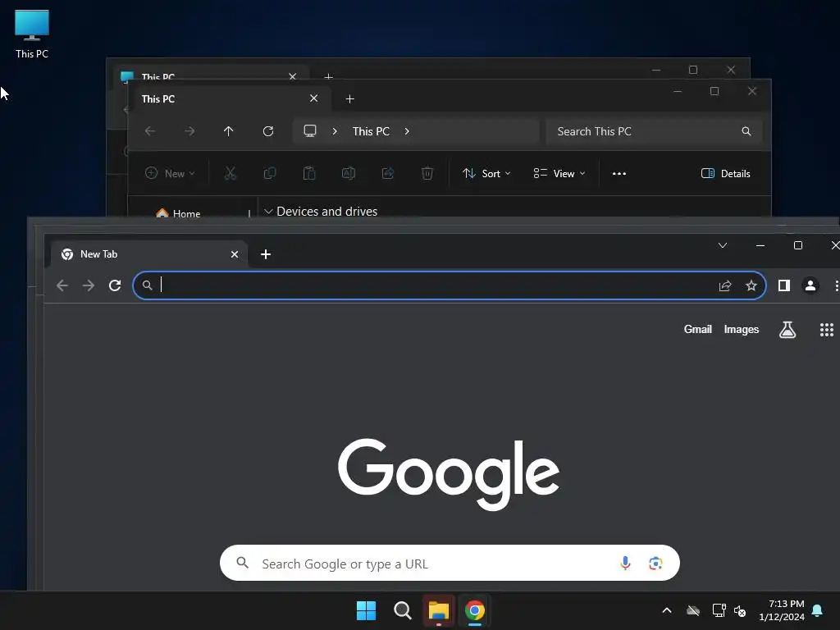Click the Share icon in Explorer toolbar

388,174
